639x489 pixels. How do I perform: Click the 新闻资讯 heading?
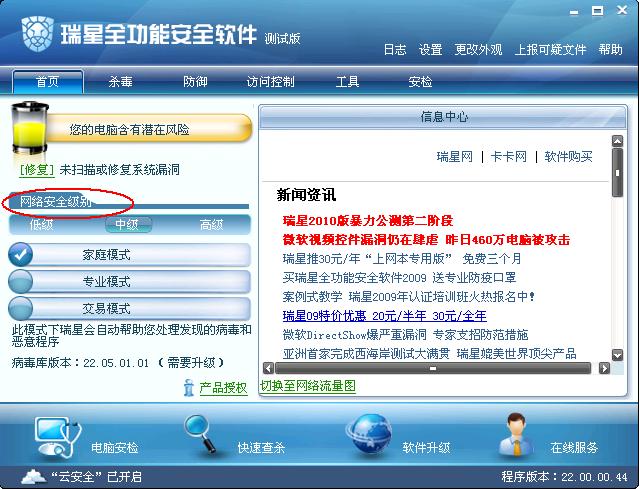(x=306, y=195)
